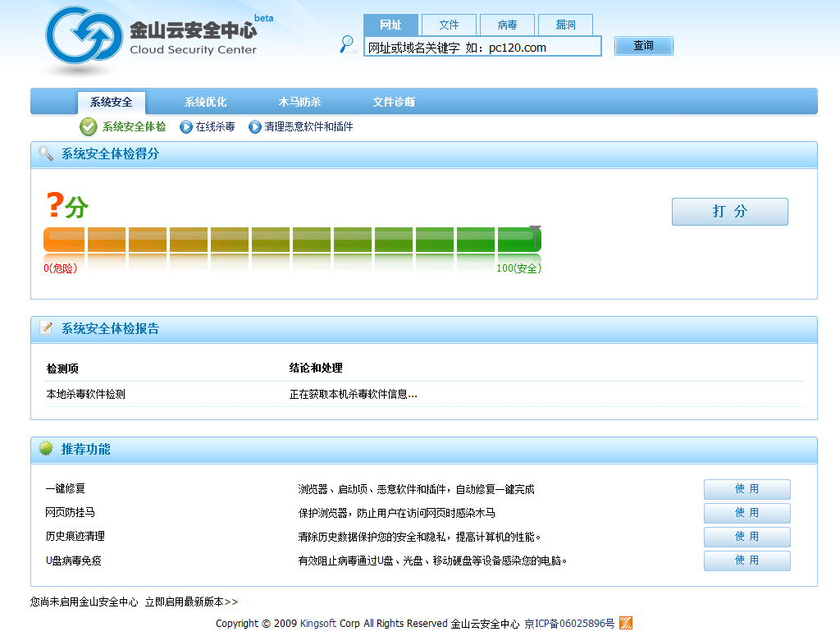The image size is (840, 636).
Task: Focus the URL keyword search field
Action: (482, 47)
